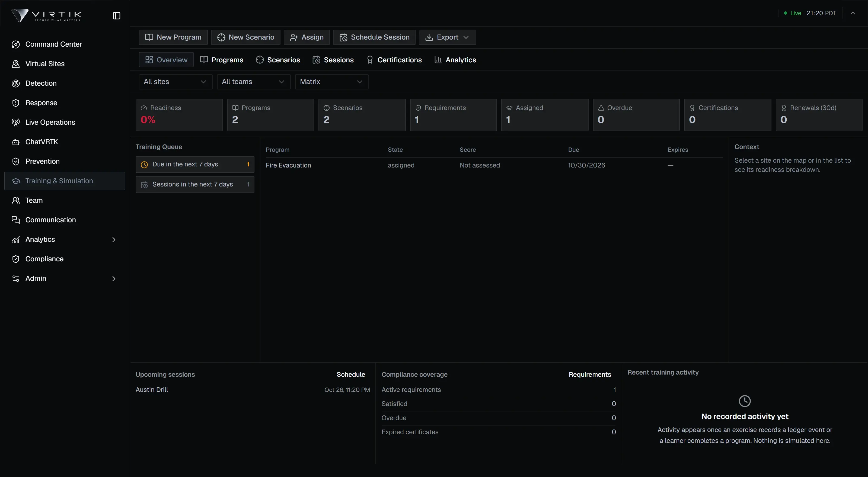The image size is (868, 477).
Task: Click the New Program button
Action: pos(173,37)
